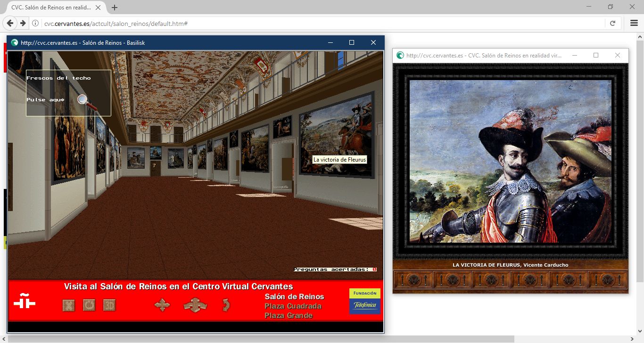Click the Basilisk window globe icon

(x=15, y=42)
